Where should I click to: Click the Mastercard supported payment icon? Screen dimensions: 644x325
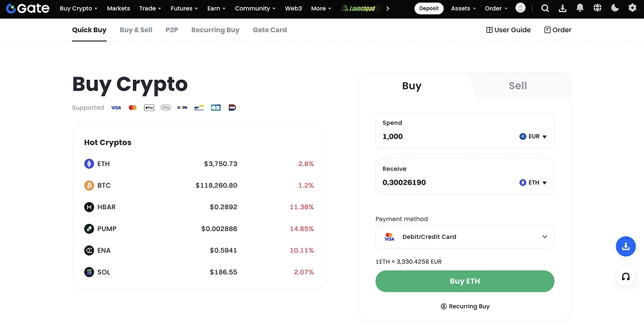(x=132, y=107)
